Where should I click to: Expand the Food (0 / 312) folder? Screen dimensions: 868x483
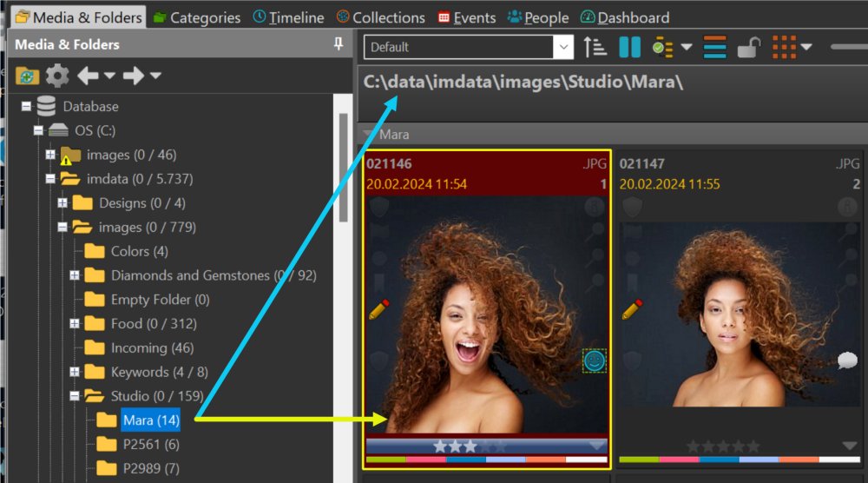tap(75, 323)
